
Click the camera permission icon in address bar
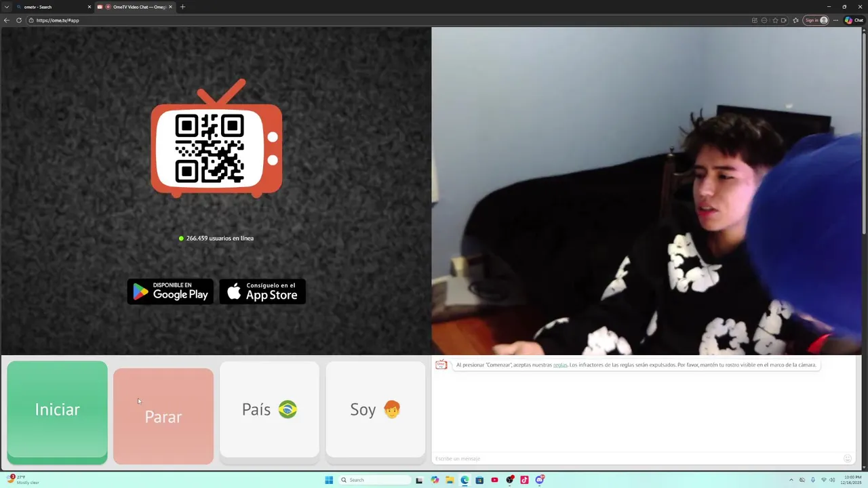point(784,20)
